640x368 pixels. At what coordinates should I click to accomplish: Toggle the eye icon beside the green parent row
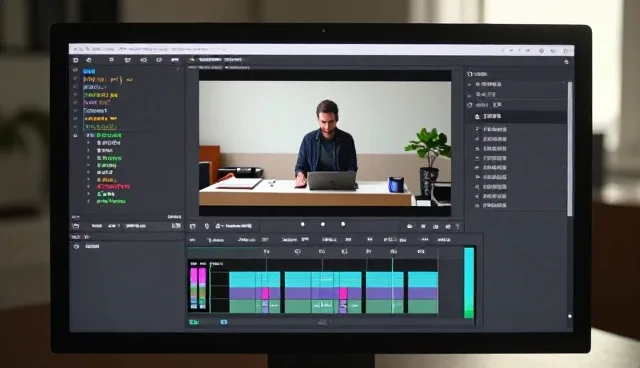(76, 135)
